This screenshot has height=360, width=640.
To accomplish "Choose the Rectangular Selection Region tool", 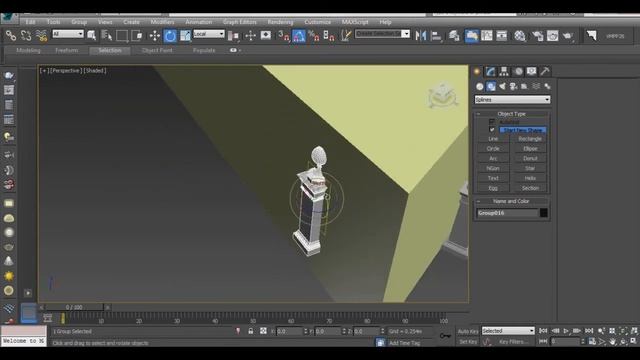I will point(122,36).
